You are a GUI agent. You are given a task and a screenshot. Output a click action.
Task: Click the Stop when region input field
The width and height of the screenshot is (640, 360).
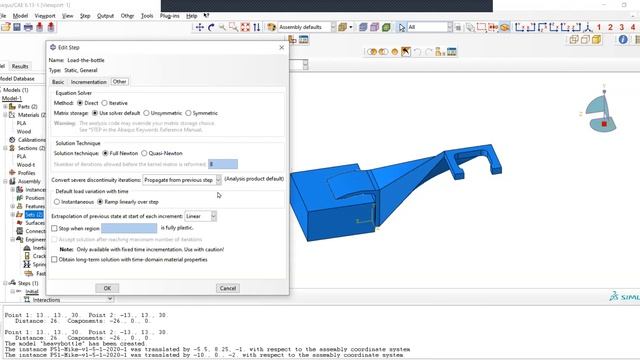(x=129, y=228)
